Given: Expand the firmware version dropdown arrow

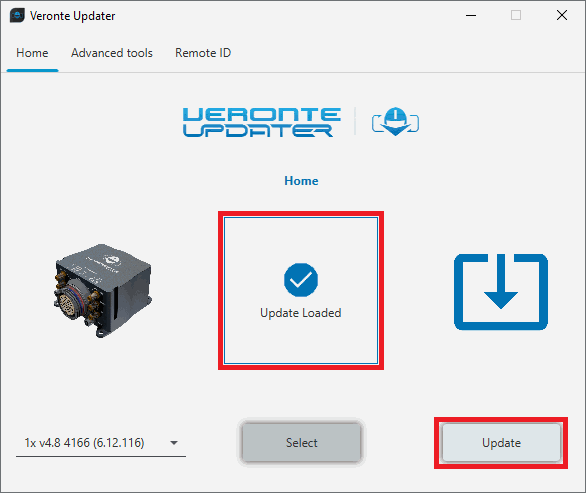Looking at the screenshot, I should [174, 443].
